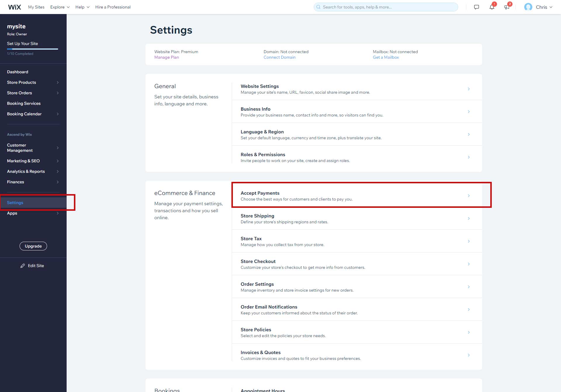
Task: Expand Marketing & SEO sidebar section
Action: (x=58, y=161)
